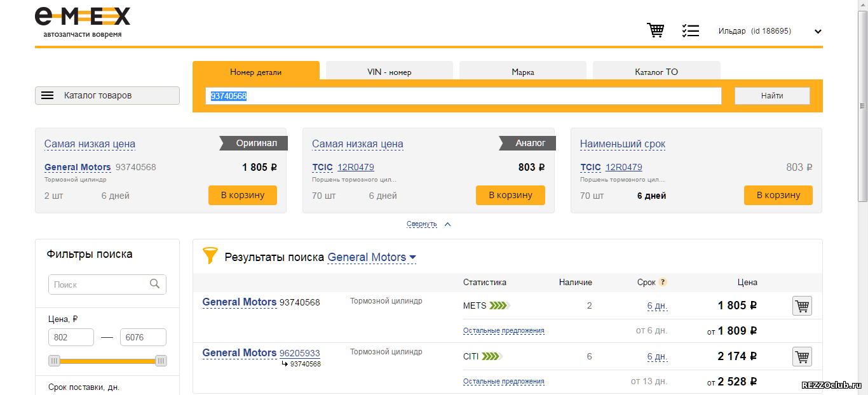This screenshot has width=868, height=395.
Task: Open 12R0479 link in the Аналог card
Action: click(356, 168)
